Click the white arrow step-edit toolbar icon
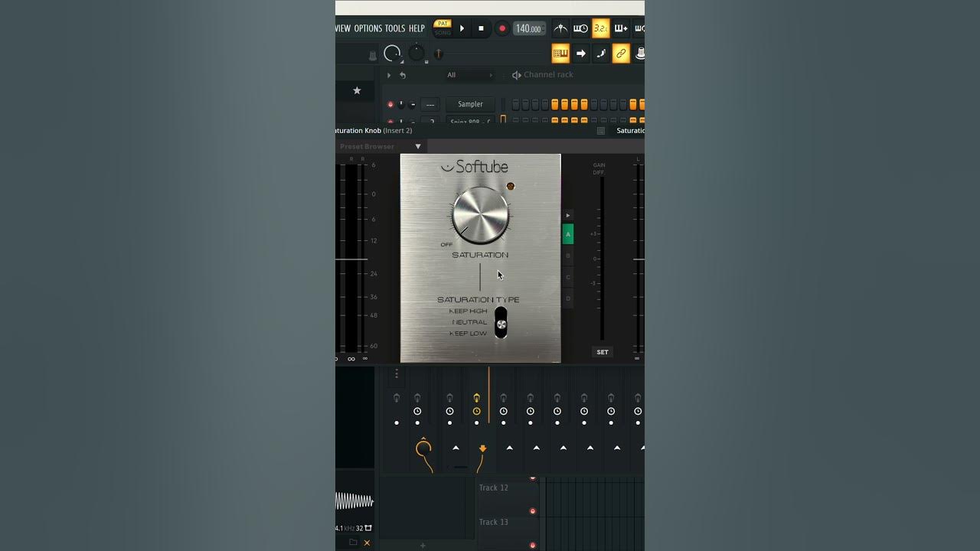980x551 pixels. coord(581,54)
